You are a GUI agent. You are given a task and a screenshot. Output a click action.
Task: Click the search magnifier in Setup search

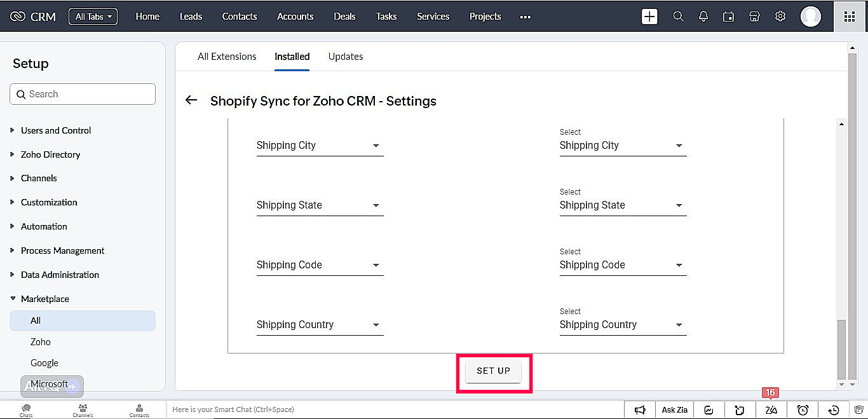click(x=21, y=94)
